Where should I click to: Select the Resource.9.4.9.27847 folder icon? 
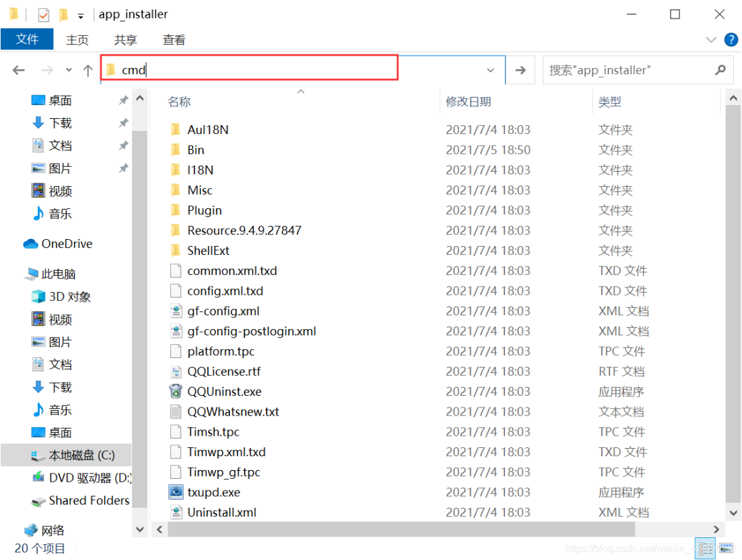176,230
